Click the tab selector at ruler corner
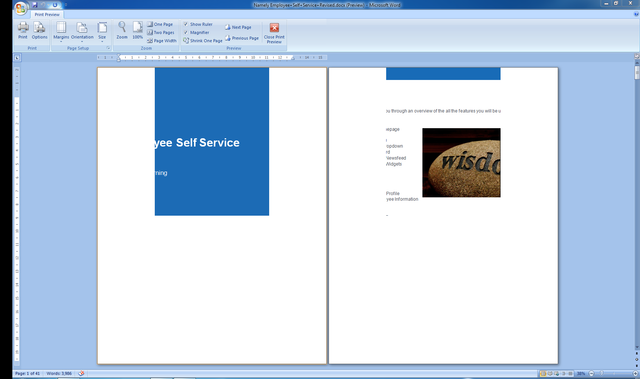640x379 pixels. click(x=17, y=58)
